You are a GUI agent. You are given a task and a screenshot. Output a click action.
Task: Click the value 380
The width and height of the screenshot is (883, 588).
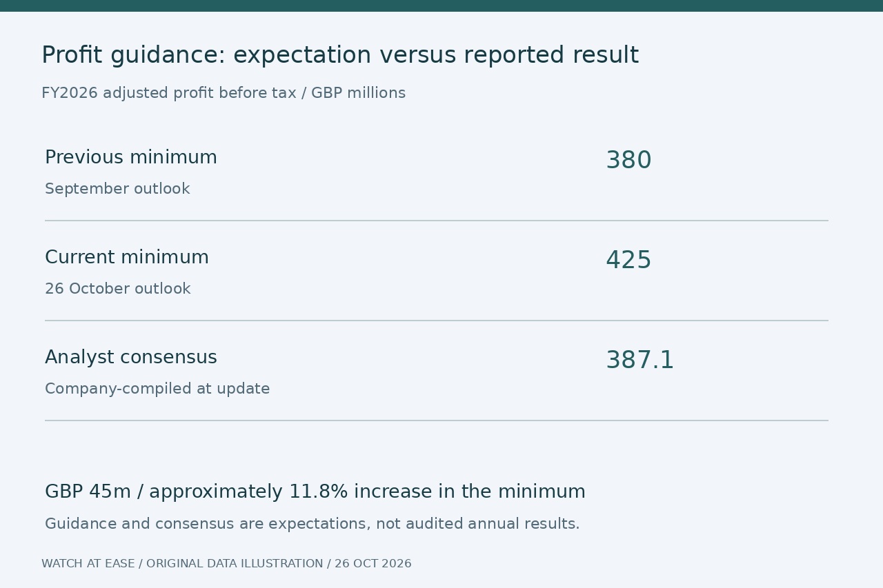pyautogui.click(x=628, y=161)
